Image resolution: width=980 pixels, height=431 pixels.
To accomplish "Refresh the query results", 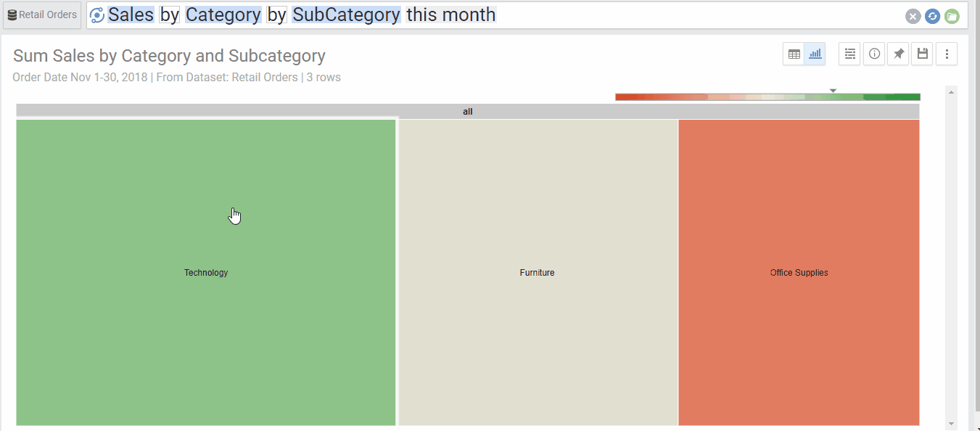I will (x=932, y=16).
